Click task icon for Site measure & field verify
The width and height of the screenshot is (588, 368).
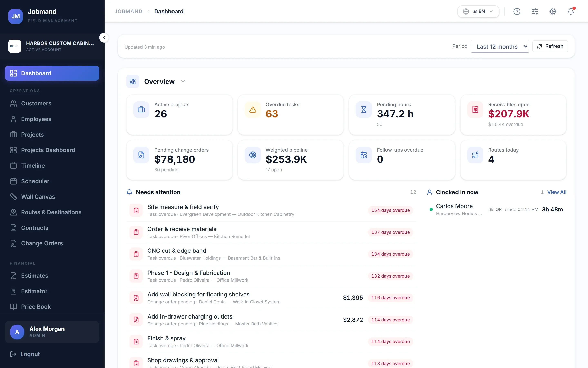point(136,210)
